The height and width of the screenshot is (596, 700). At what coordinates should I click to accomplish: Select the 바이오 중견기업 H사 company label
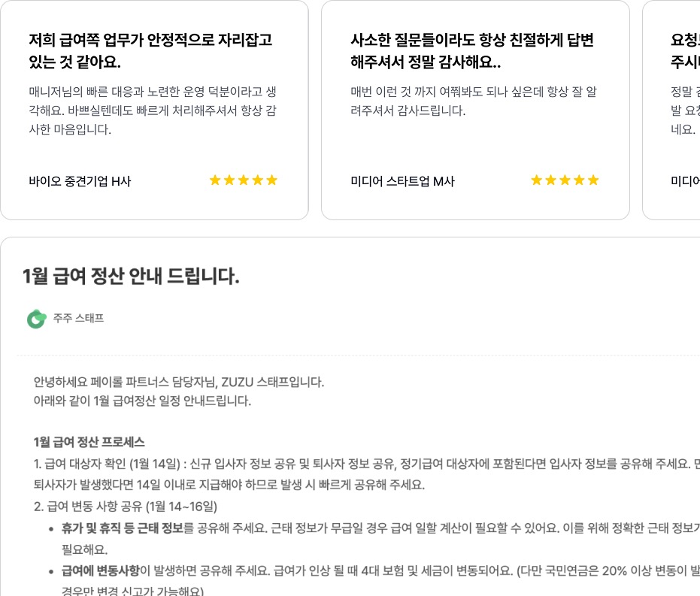pyautogui.click(x=80, y=181)
